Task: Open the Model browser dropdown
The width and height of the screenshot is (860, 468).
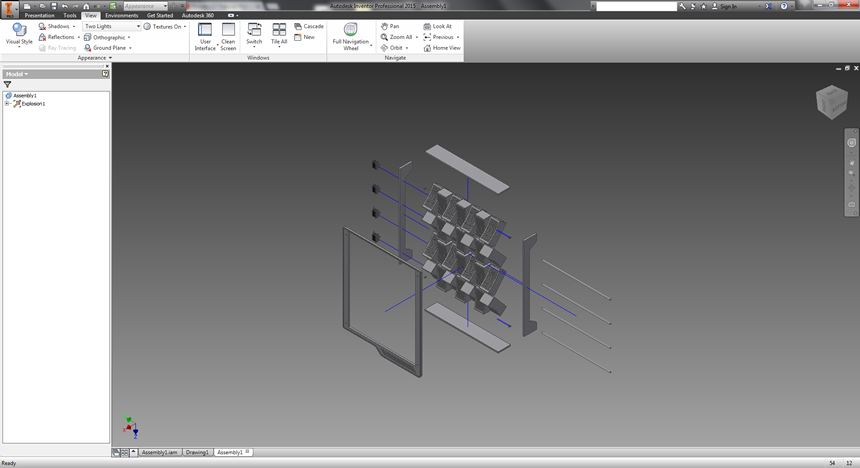Action: [x=16, y=74]
